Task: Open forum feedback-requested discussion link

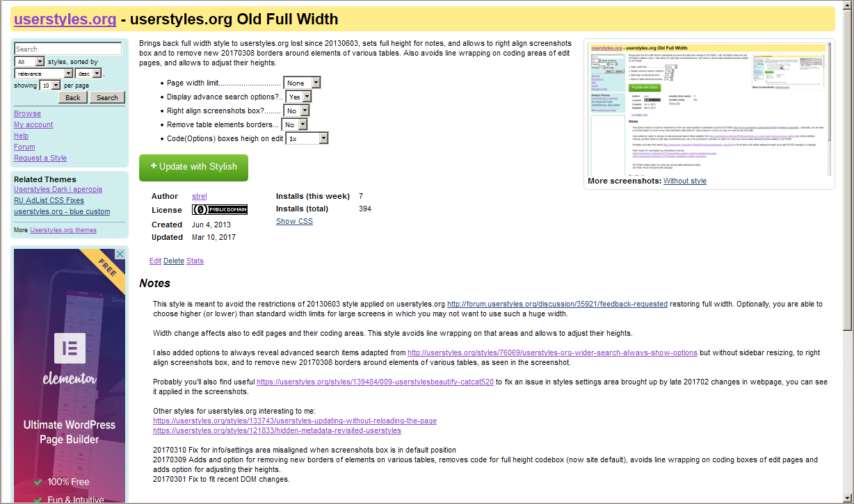Action: coord(557,304)
